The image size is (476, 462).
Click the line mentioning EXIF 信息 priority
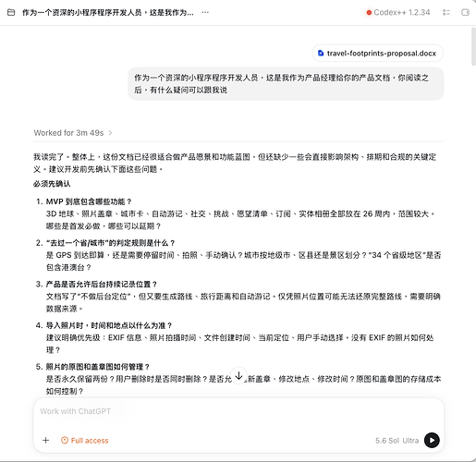[x=239, y=338]
